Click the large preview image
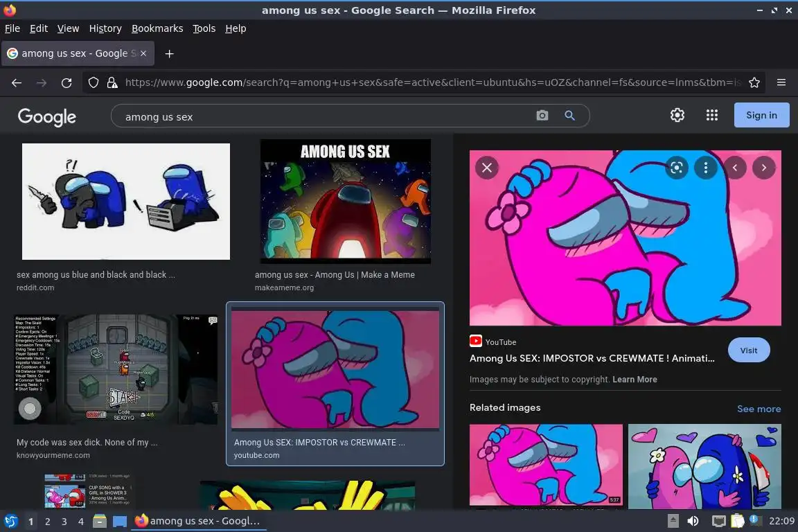Image resolution: width=798 pixels, height=532 pixels. point(625,238)
